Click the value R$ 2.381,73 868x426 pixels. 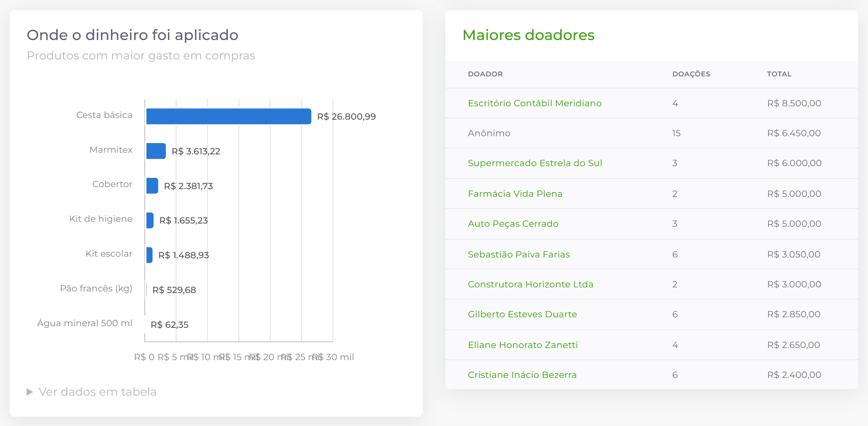(x=188, y=186)
